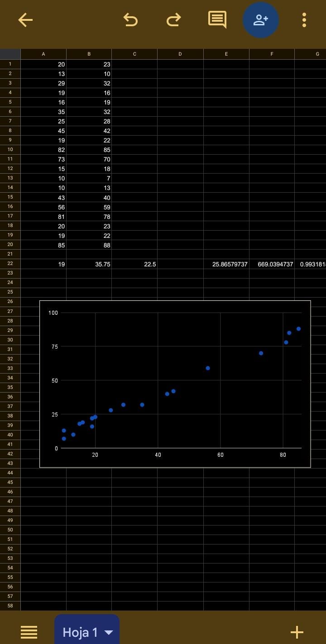Undo the last edit
Screen dimensions: 326x644
[130, 20]
